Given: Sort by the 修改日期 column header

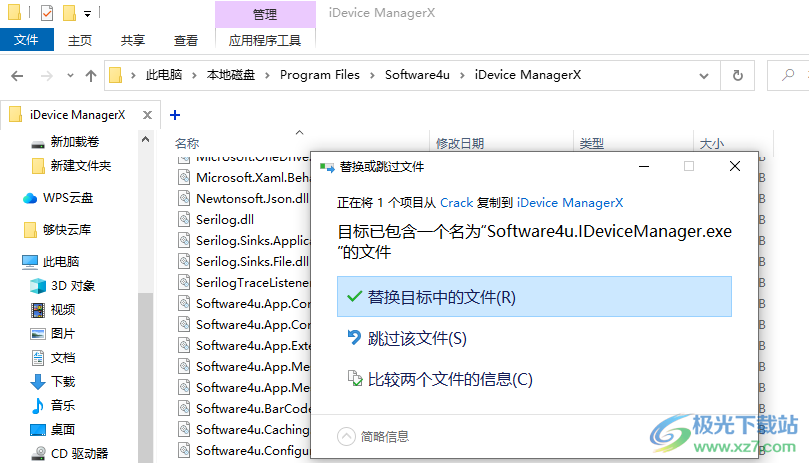Looking at the screenshot, I should tap(460, 143).
